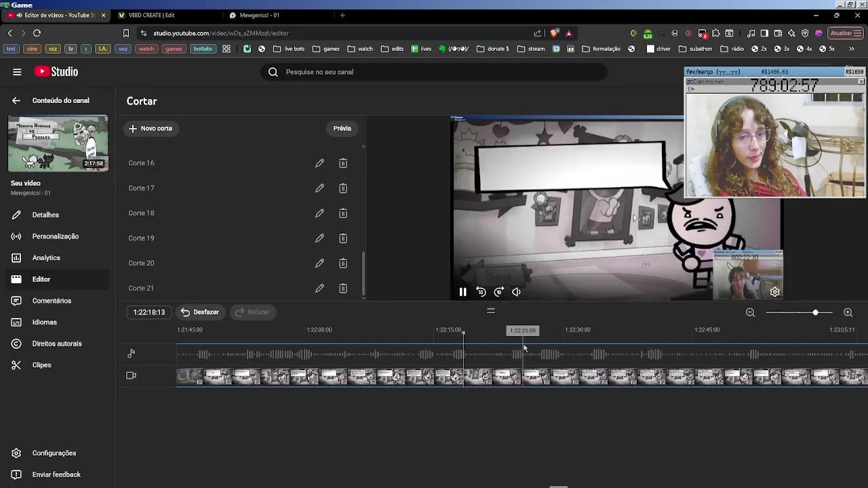Delete Corte 17 using its trash icon

click(343, 188)
